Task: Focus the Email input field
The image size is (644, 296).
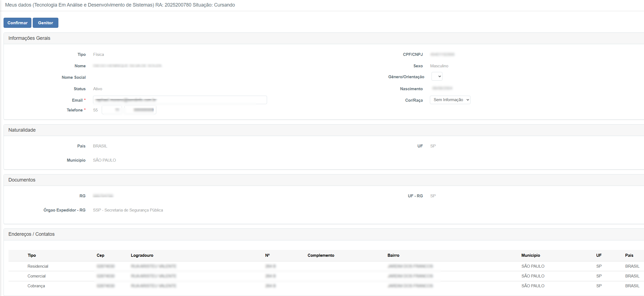Action: click(x=180, y=100)
